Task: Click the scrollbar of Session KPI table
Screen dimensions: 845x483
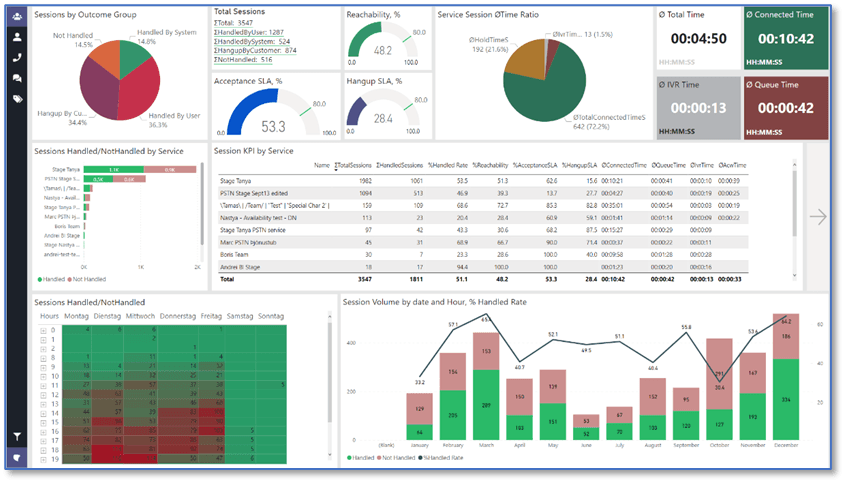Action: [794, 203]
